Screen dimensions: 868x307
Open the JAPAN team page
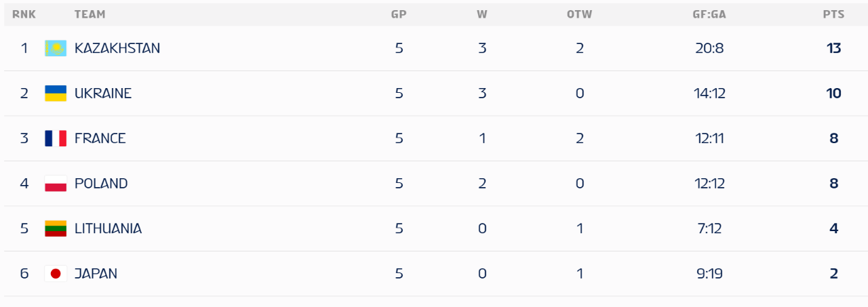96,274
